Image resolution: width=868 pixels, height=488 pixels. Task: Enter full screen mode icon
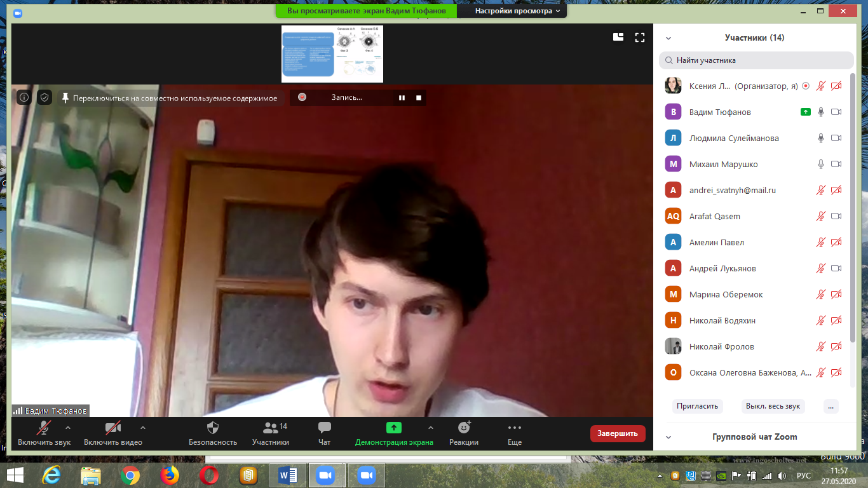[x=640, y=37]
